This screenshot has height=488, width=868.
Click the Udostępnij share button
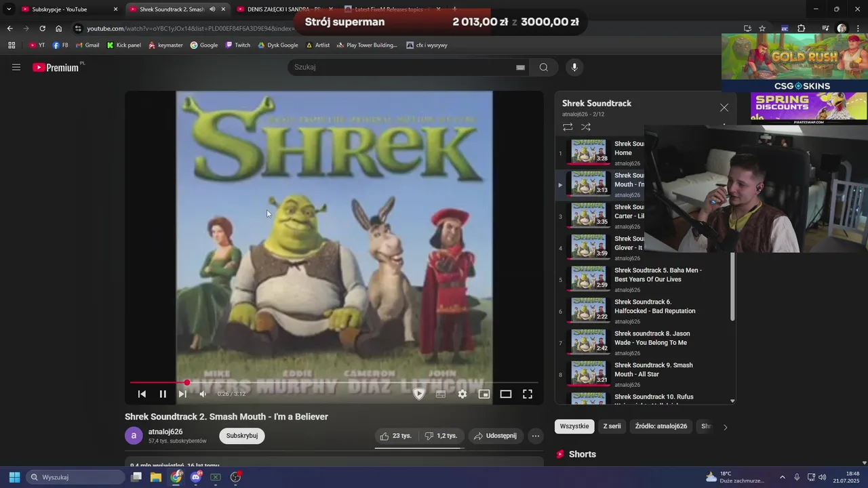pyautogui.click(x=495, y=436)
